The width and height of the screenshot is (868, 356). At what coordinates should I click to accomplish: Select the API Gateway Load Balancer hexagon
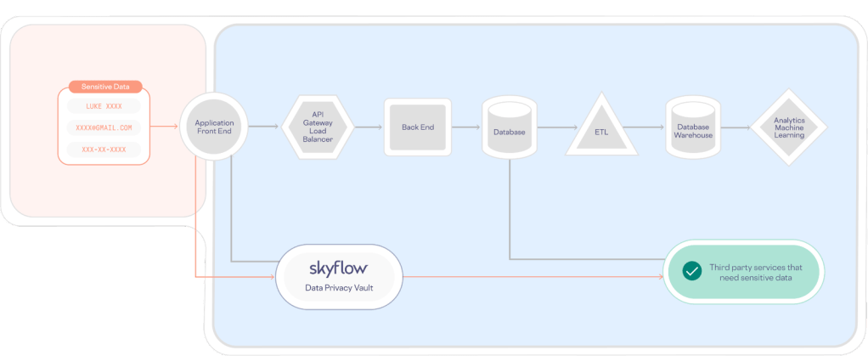(x=317, y=127)
